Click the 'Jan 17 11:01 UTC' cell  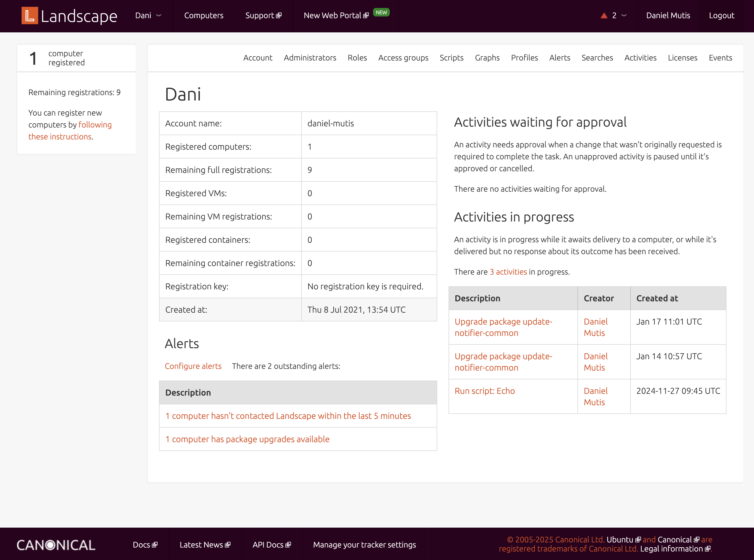(x=678, y=327)
